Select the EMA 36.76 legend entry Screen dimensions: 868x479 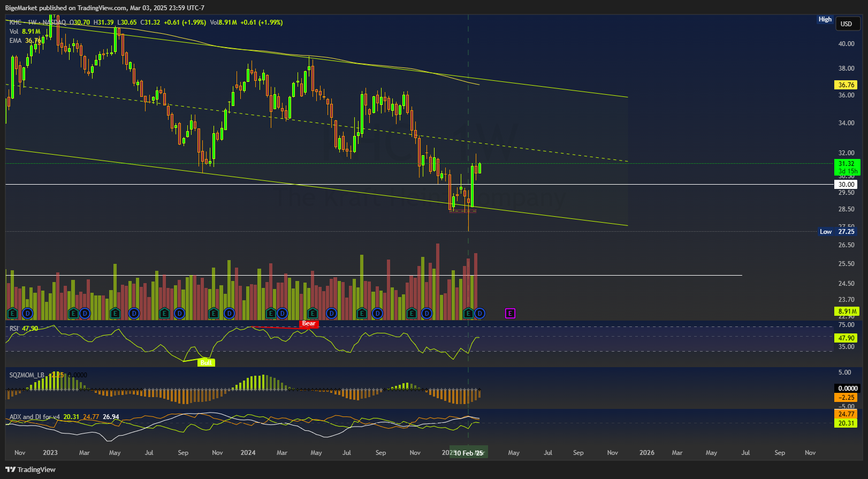coord(25,41)
